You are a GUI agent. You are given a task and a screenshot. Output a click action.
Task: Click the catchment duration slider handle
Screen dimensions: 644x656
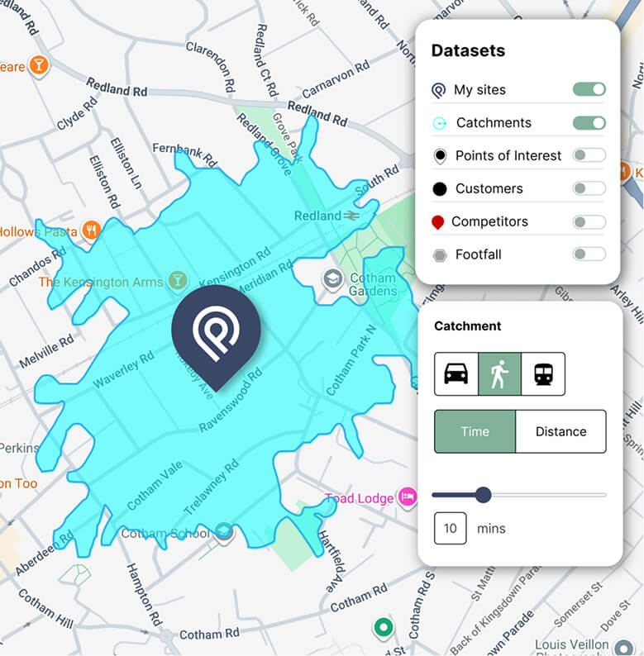[x=484, y=495]
